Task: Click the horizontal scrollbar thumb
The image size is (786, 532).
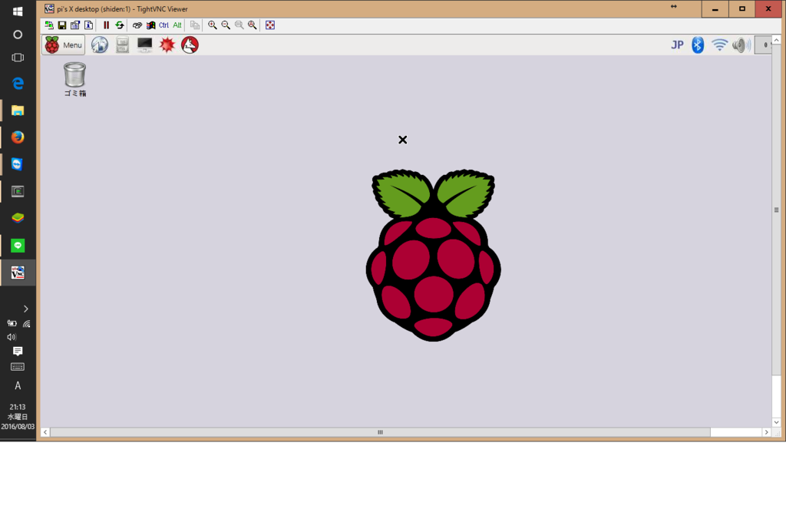Action: [x=380, y=432]
